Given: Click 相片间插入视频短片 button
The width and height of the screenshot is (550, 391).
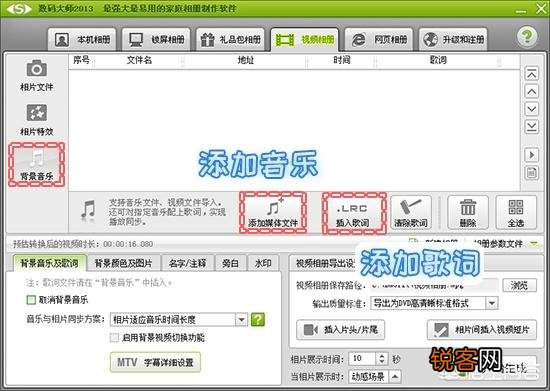Looking at the screenshot, I should pos(482,330).
